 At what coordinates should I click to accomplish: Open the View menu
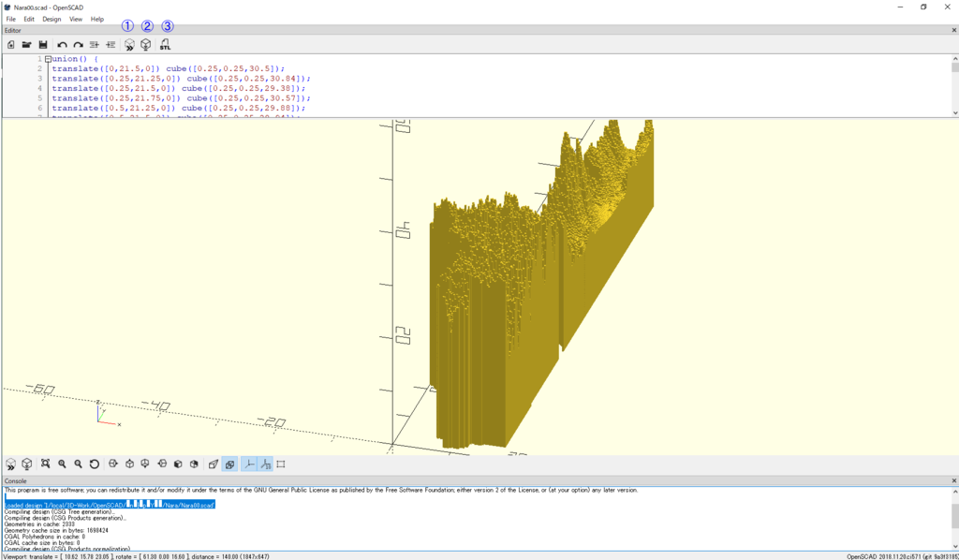coord(76,19)
